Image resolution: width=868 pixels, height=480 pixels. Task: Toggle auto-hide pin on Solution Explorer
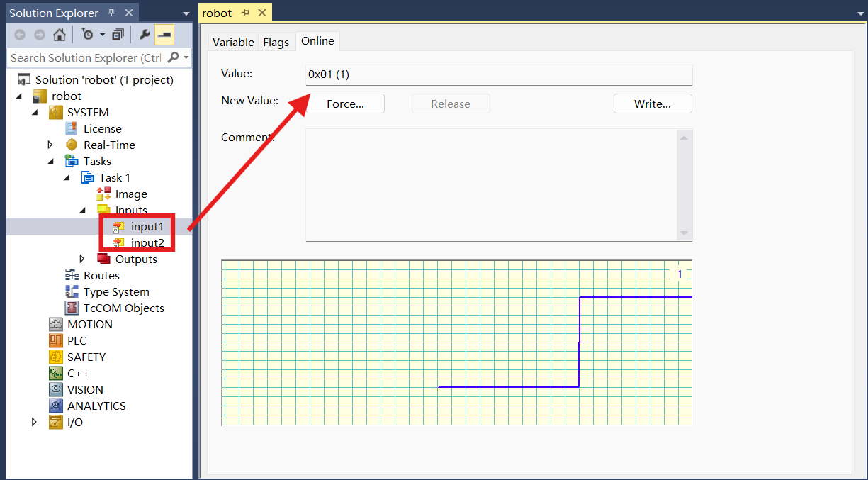click(x=112, y=13)
